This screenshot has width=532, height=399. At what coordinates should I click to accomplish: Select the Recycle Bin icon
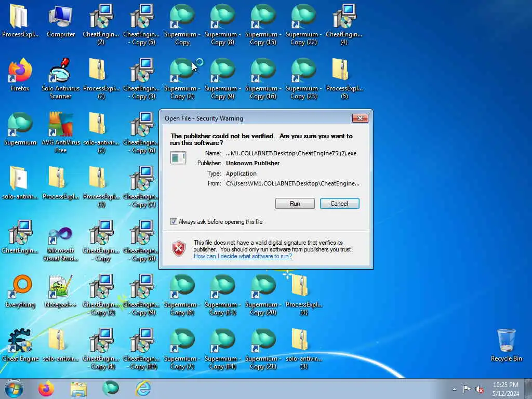[x=506, y=345]
